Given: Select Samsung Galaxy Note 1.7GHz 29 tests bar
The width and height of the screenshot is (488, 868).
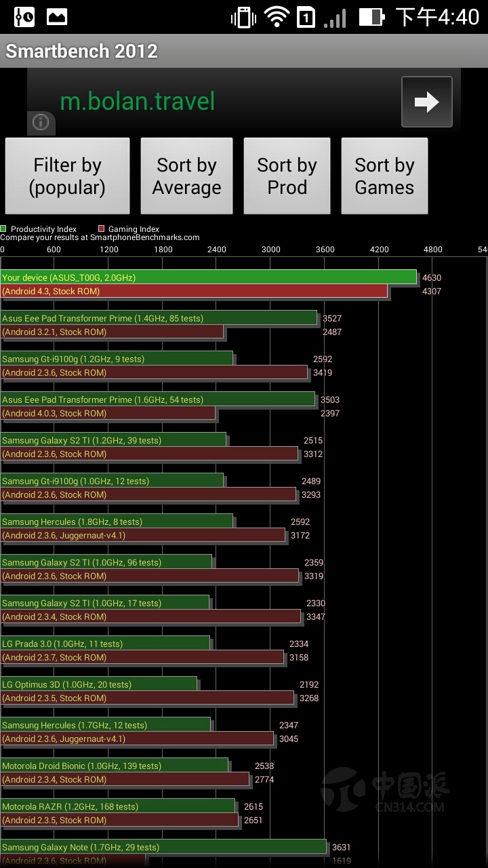Looking at the screenshot, I should [163, 847].
